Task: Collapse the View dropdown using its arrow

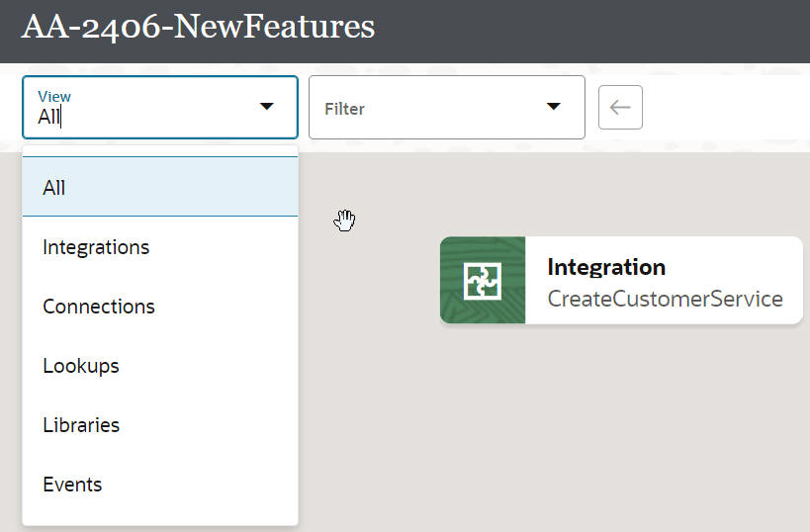Action: (x=266, y=107)
